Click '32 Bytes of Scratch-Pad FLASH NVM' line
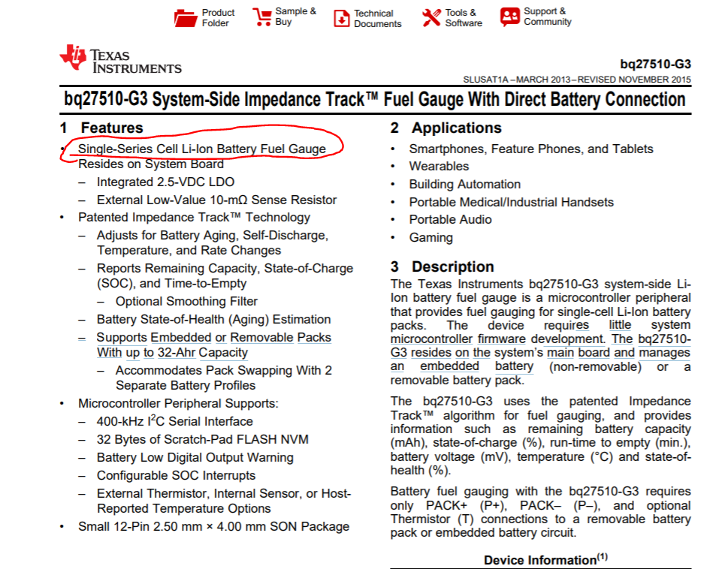Image resolution: width=728 pixels, height=569 pixels. pos(202,439)
